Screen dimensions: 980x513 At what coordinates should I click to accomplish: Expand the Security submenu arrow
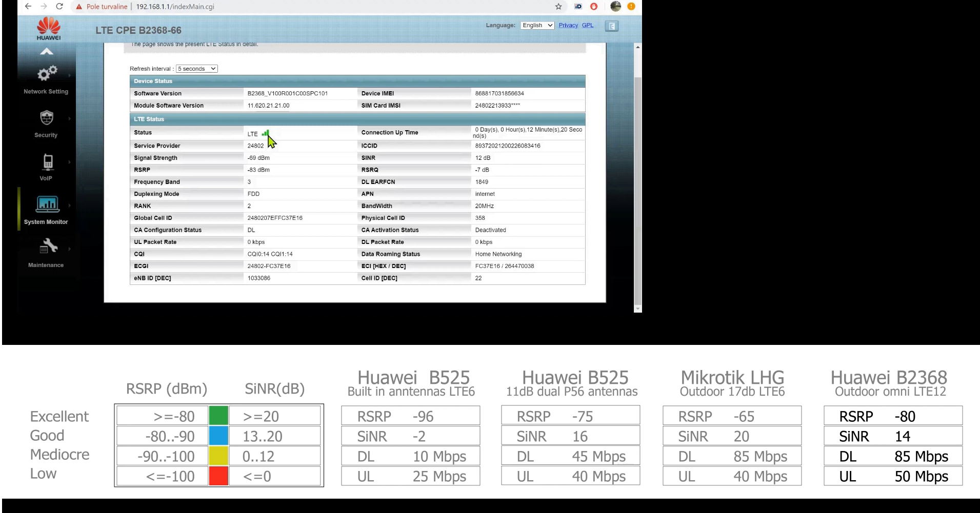coord(69,118)
